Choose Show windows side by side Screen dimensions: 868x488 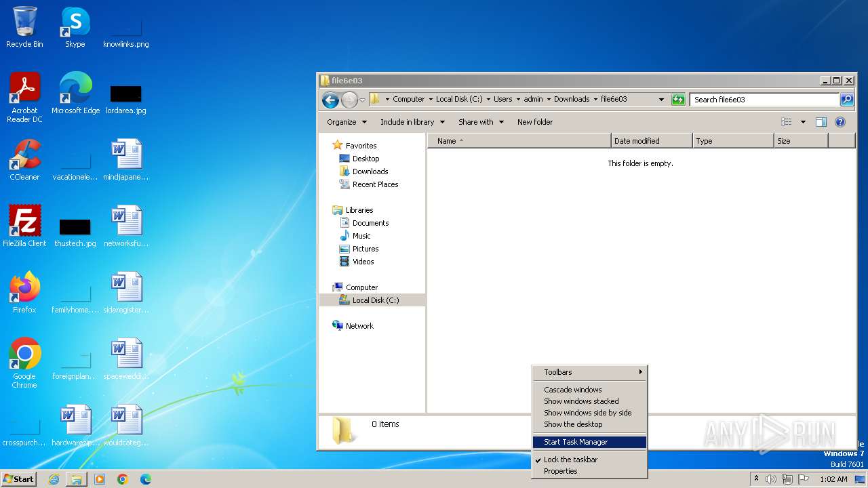(x=589, y=413)
